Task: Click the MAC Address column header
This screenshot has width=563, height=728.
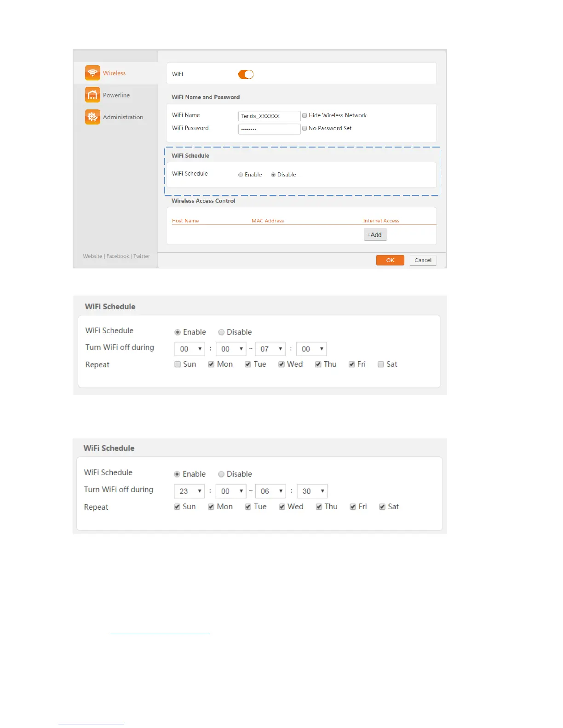Action: 268,221
